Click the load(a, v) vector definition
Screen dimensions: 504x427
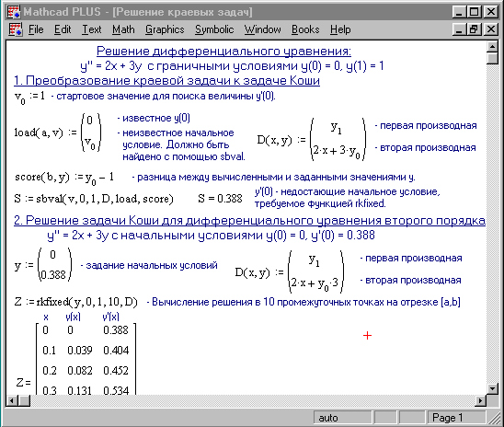tap(58, 133)
